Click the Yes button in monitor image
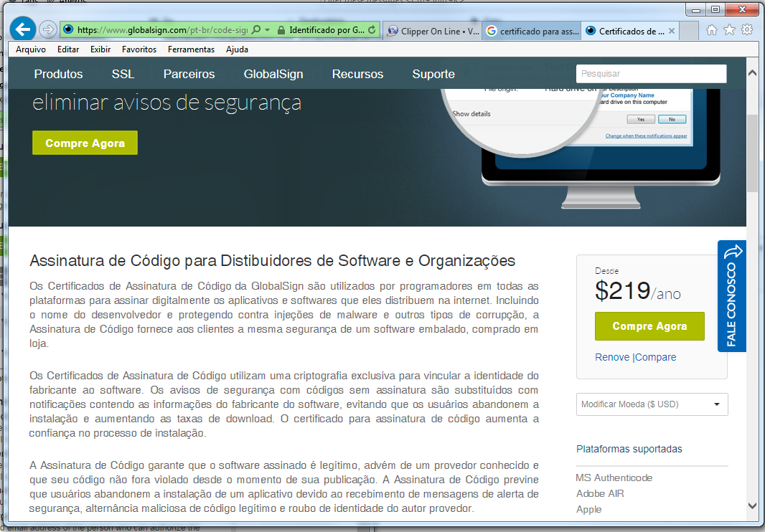 pos(641,119)
